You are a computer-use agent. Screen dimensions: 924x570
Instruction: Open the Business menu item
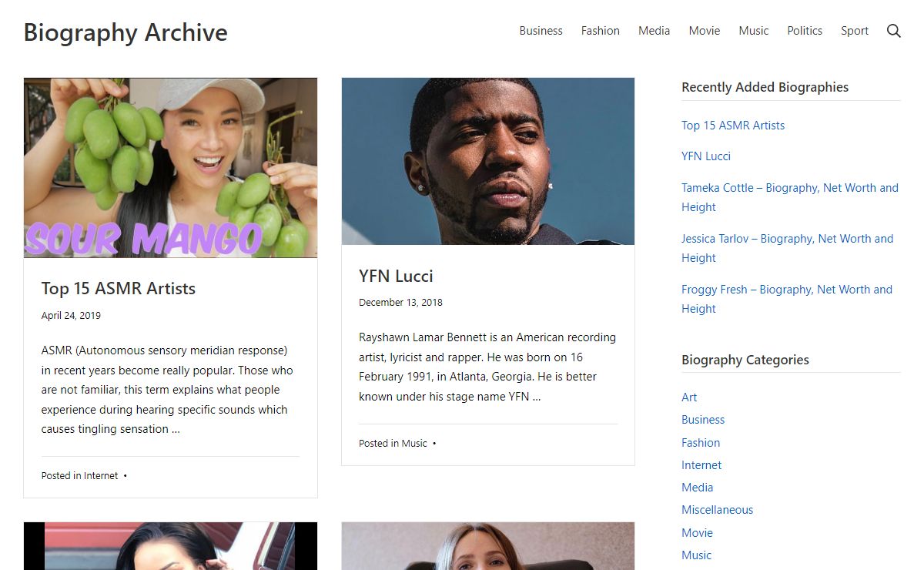[x=541, y=31]
